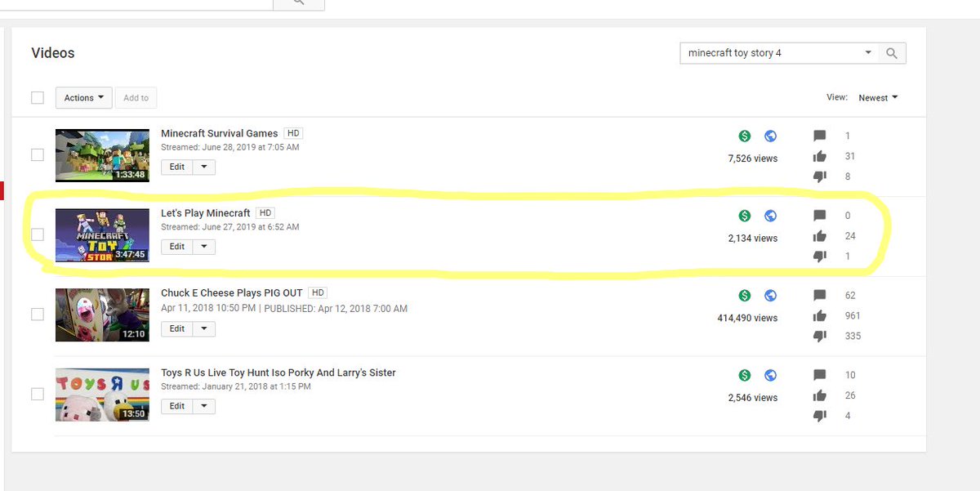Click thumbs-up icon for Chuck E Cheese video
This screenshot has width=980, height=491.
coord(820,315)
